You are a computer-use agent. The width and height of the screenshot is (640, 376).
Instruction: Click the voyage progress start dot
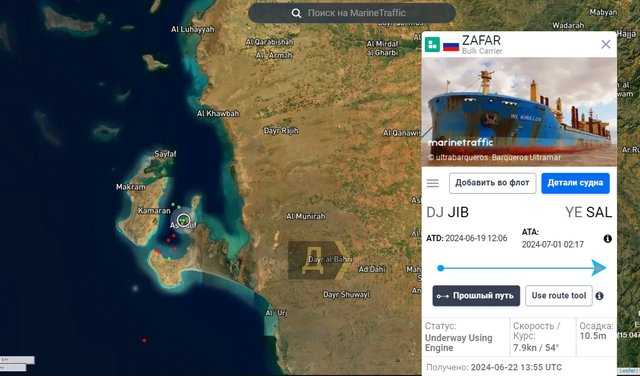[440, 268]
